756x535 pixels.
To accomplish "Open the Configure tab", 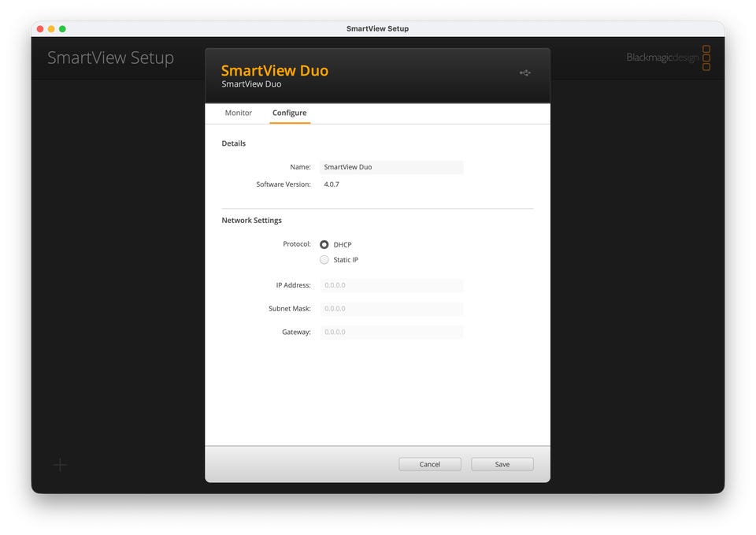I will [289, 113].
